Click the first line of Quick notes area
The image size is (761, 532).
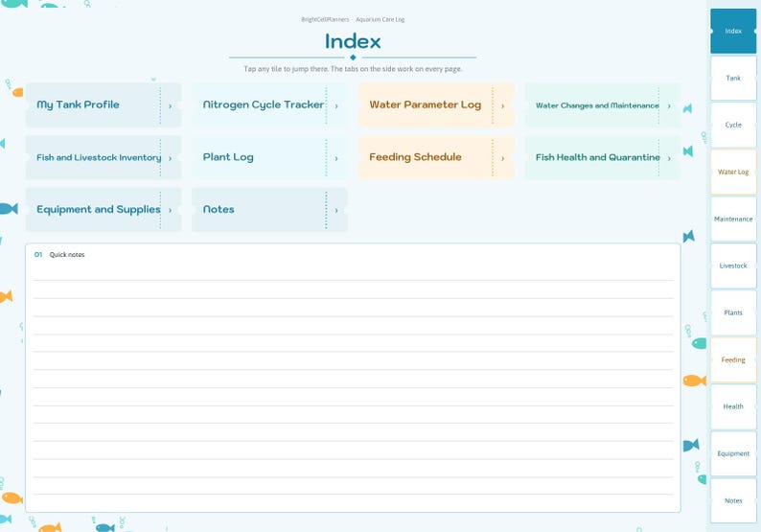coord(353,272)
